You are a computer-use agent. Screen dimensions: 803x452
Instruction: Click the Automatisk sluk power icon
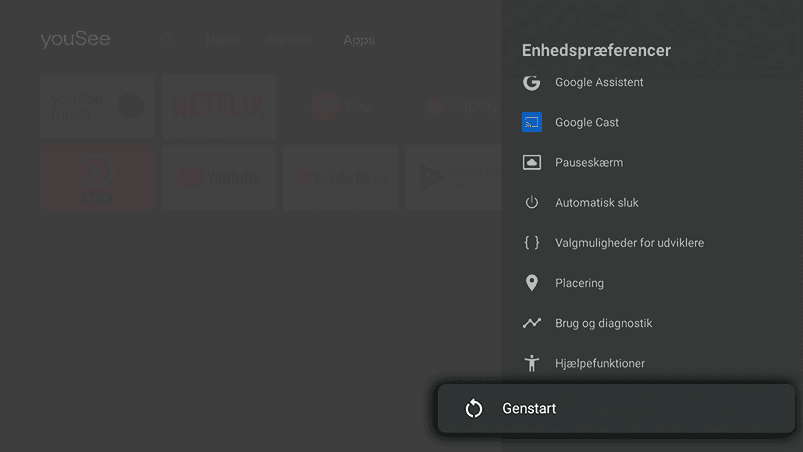pos(532,203)
